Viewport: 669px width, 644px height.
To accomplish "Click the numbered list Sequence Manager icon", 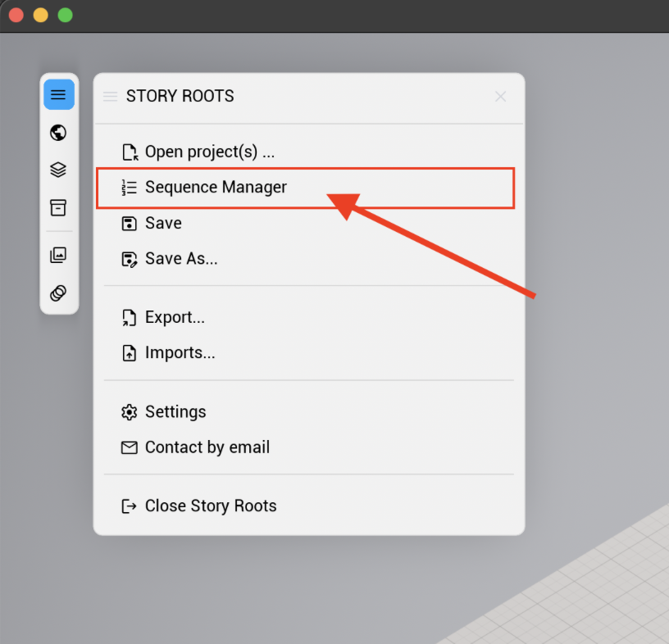I will coord(130,188).
